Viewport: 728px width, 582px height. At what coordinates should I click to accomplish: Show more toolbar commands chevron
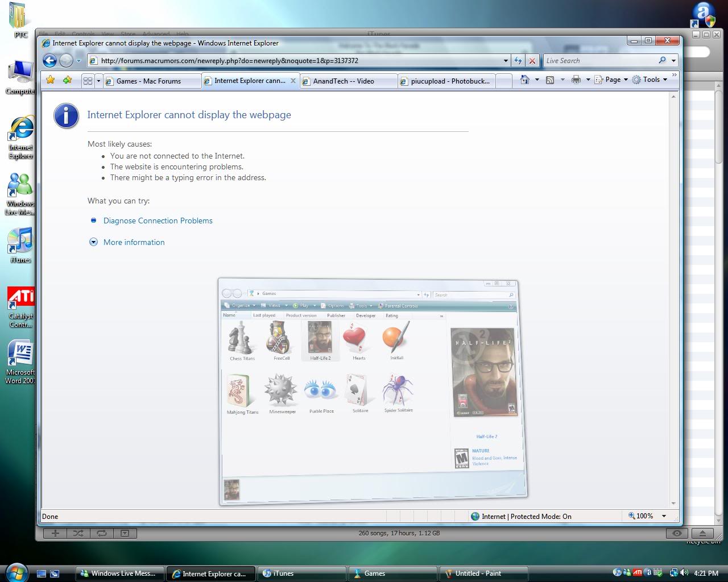click(x=675, y=74)
